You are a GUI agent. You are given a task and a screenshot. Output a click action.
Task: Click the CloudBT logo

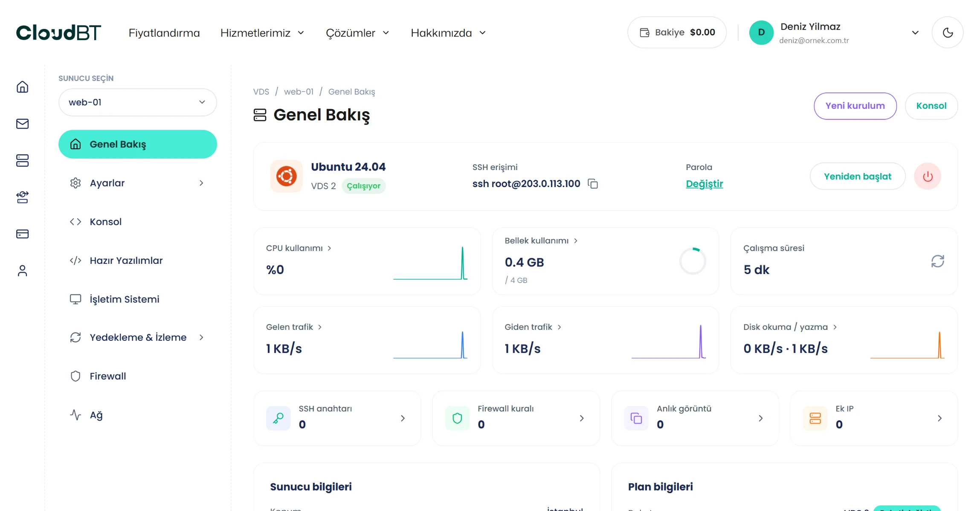[58, 32]
